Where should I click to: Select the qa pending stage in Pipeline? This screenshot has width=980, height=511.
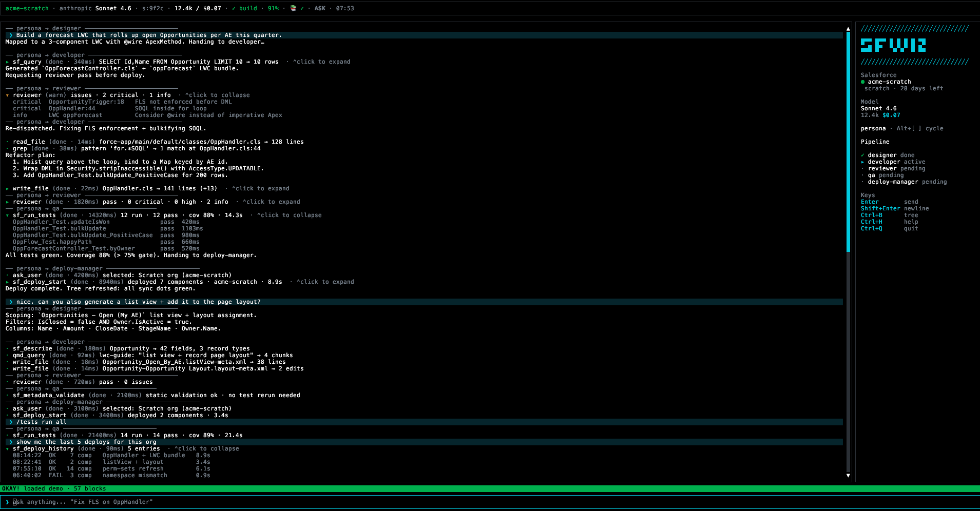point(882,175)
